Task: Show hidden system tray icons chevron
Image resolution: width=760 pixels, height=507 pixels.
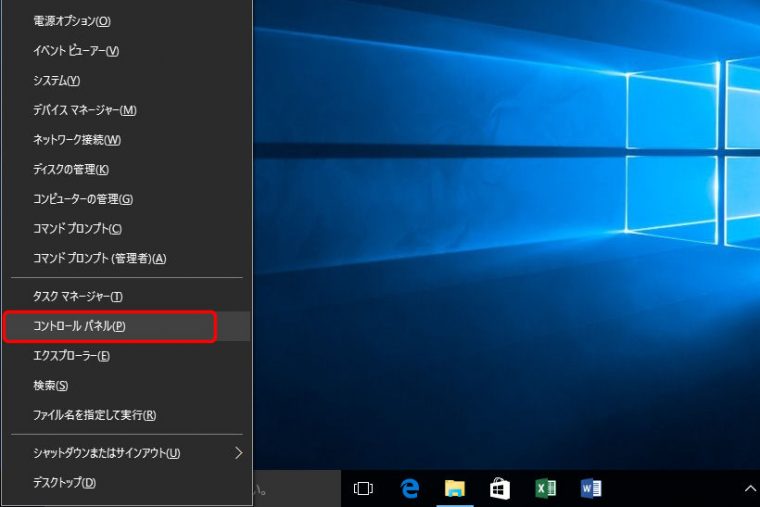Action: 750,489
